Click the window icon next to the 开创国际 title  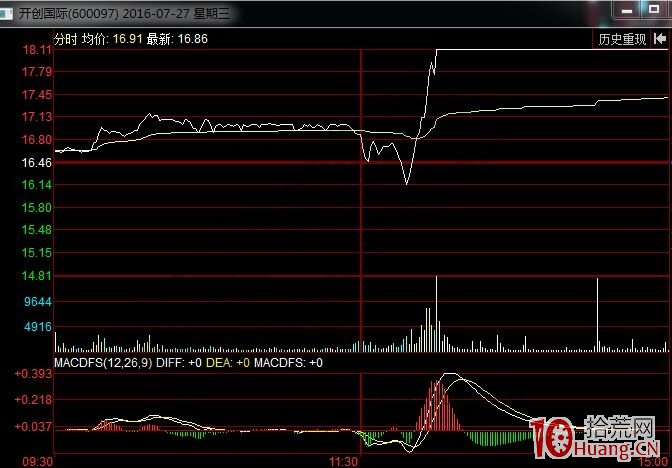pos(6,13)
